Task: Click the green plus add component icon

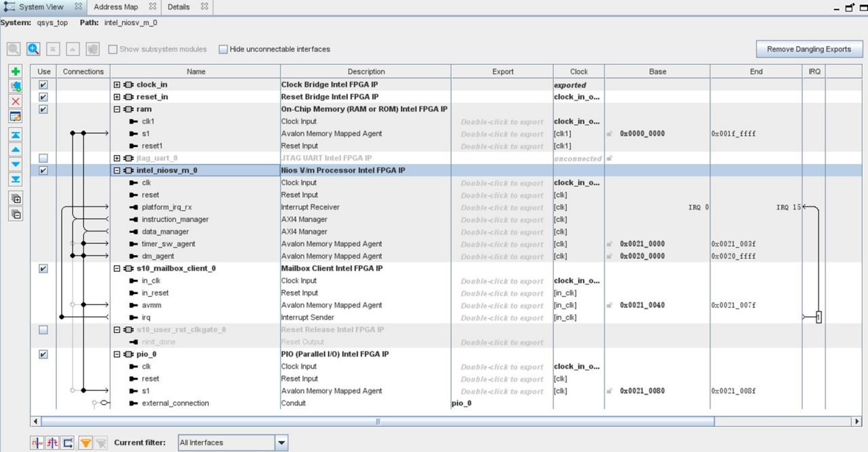Action: point(16,71)
